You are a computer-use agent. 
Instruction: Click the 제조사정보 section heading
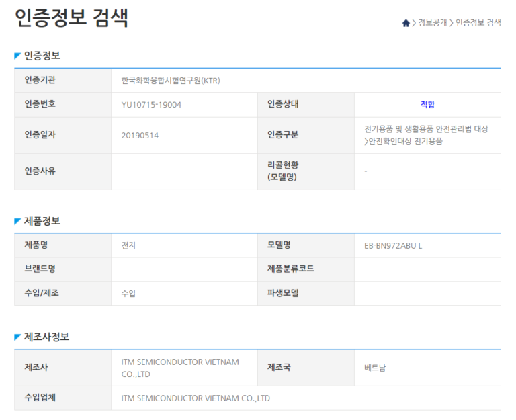point(46,337)
